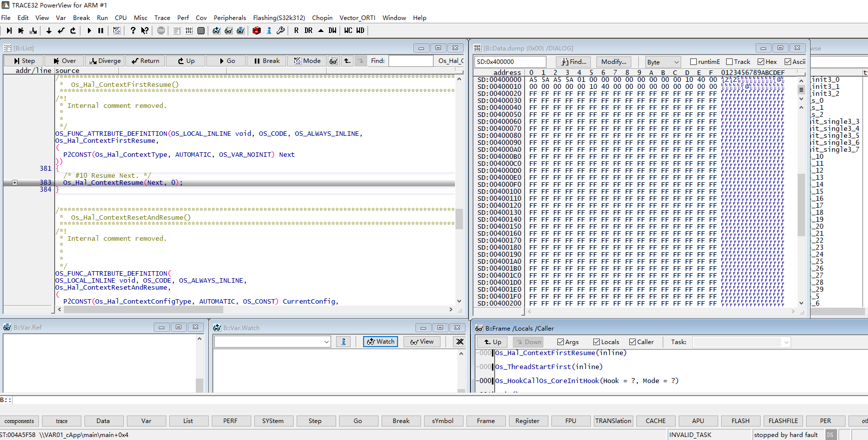
Task: Click the FLASHFILE softkey at the bottom
Action: click(783, 421)
